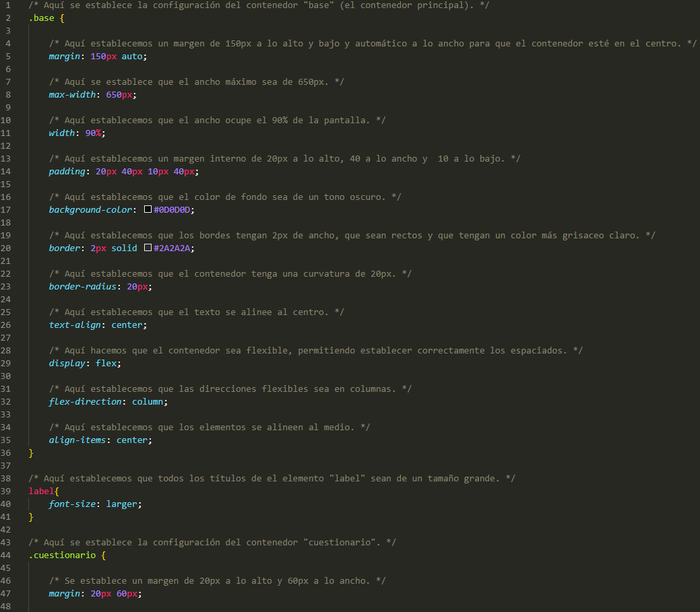This screenshot has height=612, width=700.
Task: Click the '#0D0D0D' hex value
Action: 172,209
